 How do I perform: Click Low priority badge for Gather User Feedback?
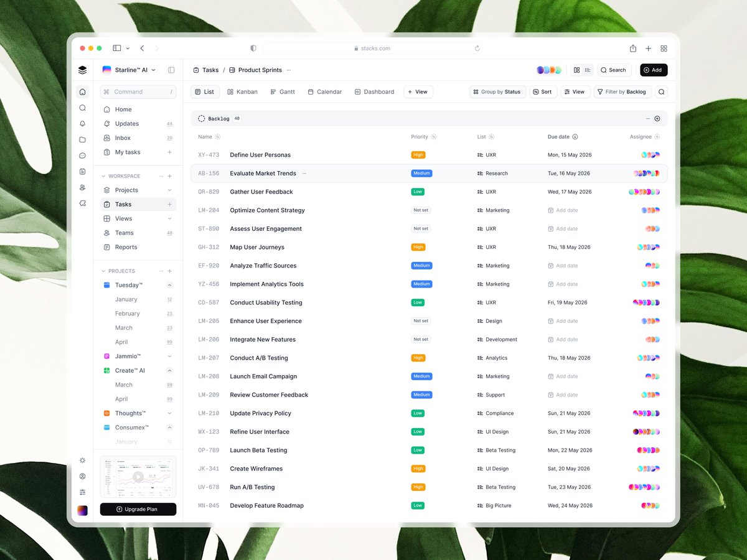tap(418, 192)
